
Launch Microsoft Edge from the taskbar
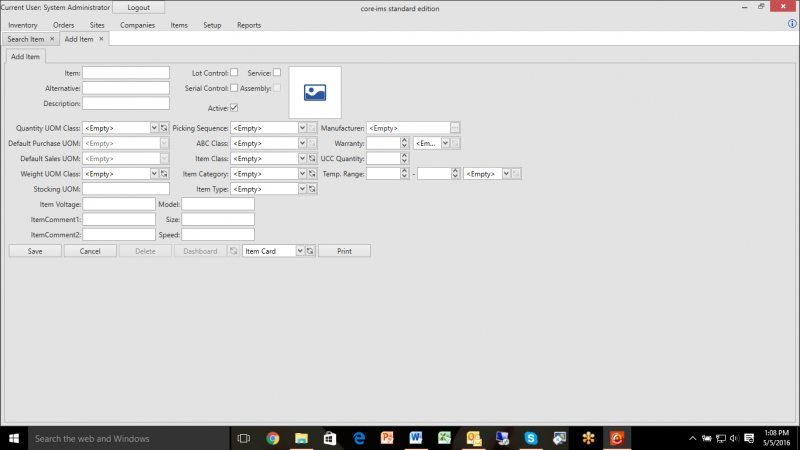(359, 438)
